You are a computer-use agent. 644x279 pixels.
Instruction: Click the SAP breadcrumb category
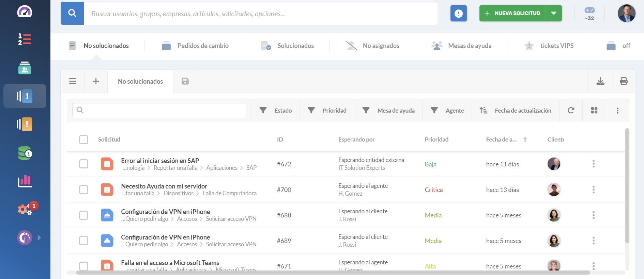click(x=251, y=168)
